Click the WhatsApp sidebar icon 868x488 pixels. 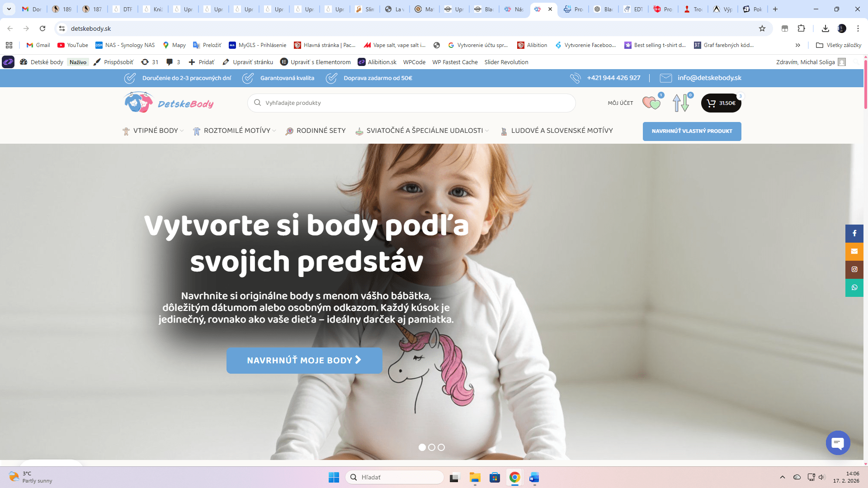(854, 287)
